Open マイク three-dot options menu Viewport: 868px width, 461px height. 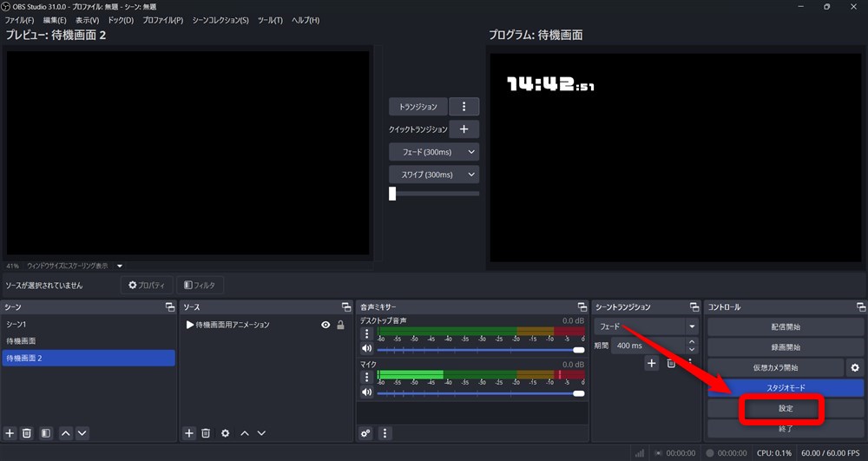(366, 378)
